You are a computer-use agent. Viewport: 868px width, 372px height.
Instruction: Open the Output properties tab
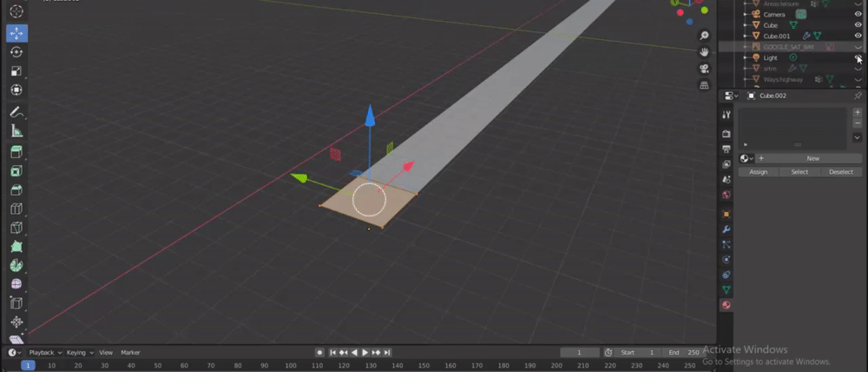pos(727,149)
